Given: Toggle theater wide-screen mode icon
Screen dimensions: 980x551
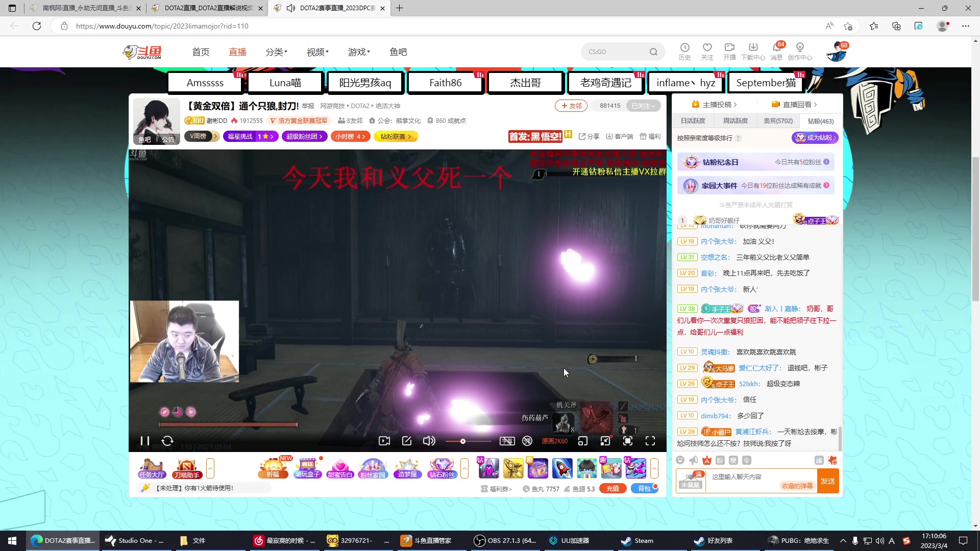Looking at the screenshot, I should coord(605,441).
